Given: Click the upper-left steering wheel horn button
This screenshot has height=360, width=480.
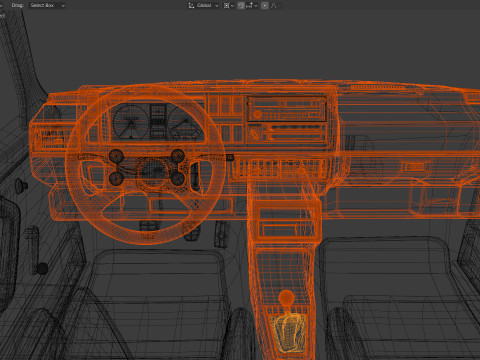Looking at the screenshot, I should coord(116,156).
